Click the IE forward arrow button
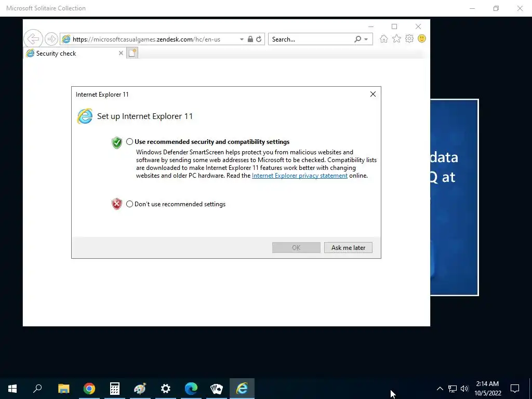Image resolution: width=532 pixels, height=399 pixels. (x=51, y=39)
